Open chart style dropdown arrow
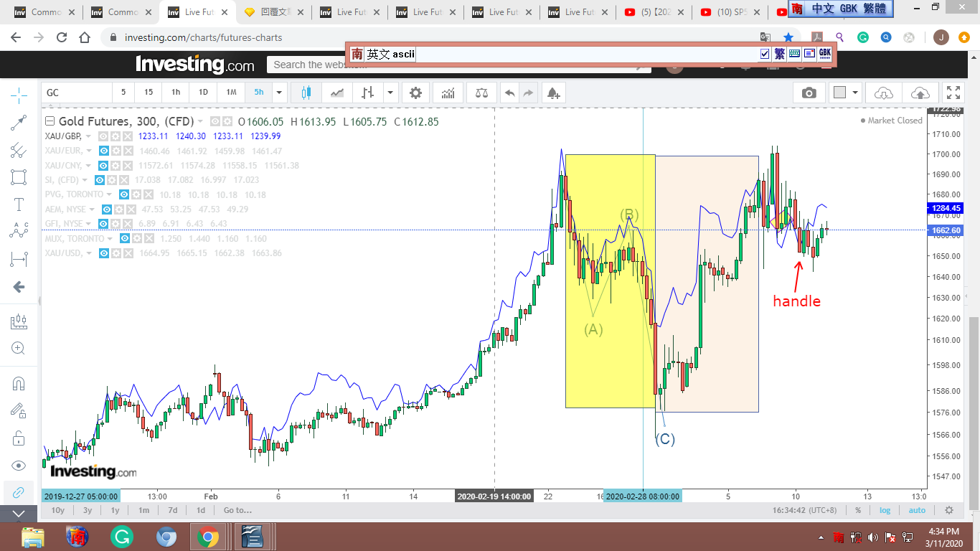Image resolution: width=980 pixels, height=551 pixels. coord(390,93)
